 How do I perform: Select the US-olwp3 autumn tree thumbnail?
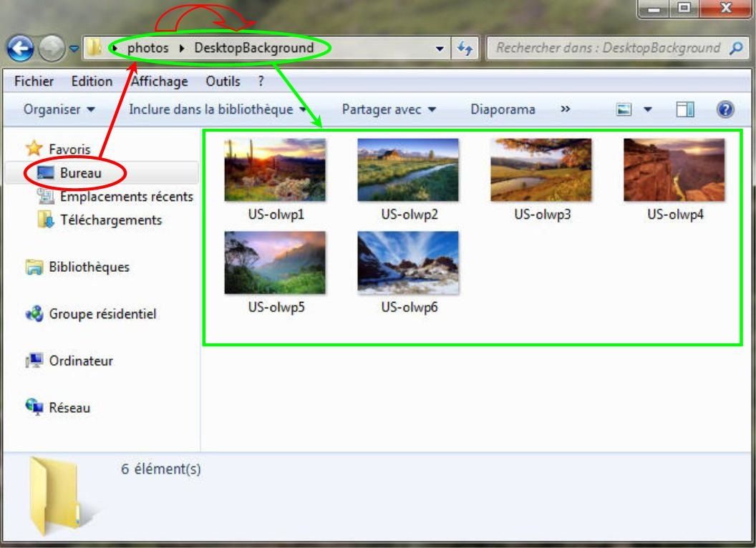541,170
